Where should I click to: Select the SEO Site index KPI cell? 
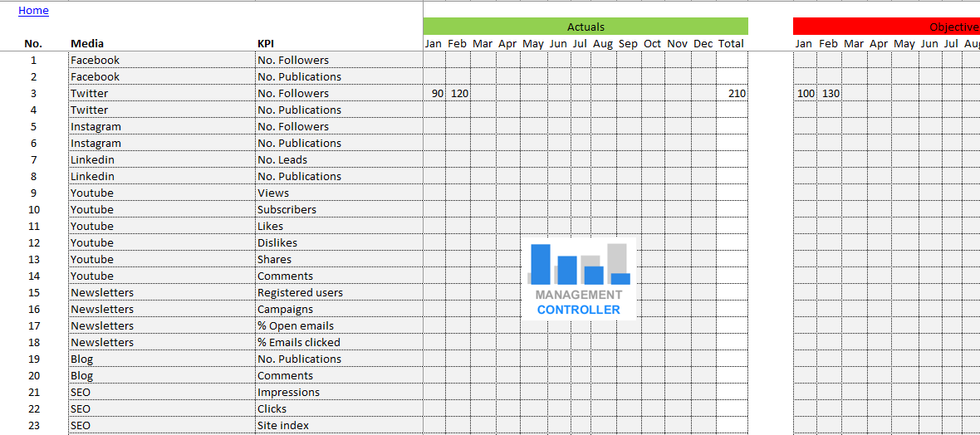point(283,426)
